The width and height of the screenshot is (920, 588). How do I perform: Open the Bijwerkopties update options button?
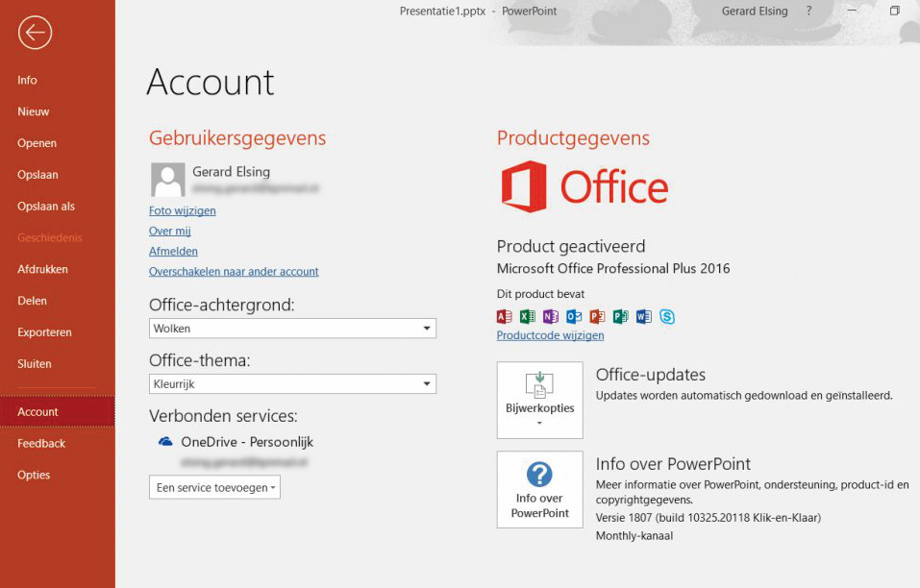pyautogui.click(x=539, y=400)
